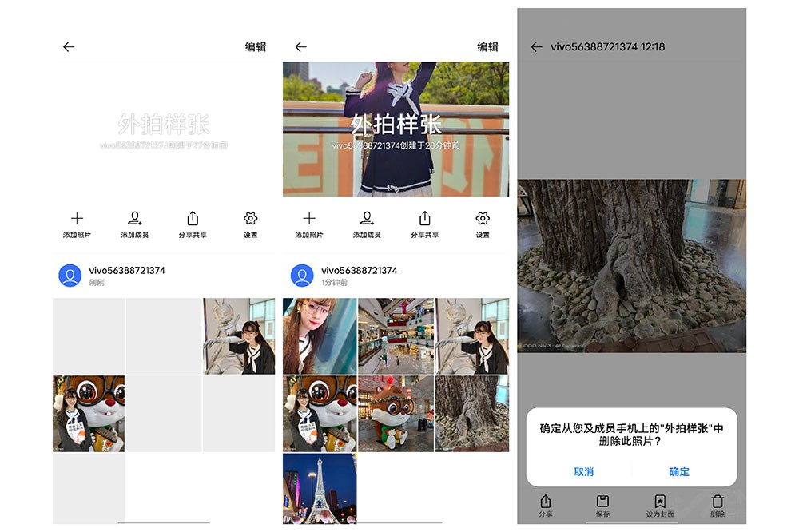Screen dimensions: 799x532
Task: Go back from the photo viewer screen
Action: pos(537,47)
